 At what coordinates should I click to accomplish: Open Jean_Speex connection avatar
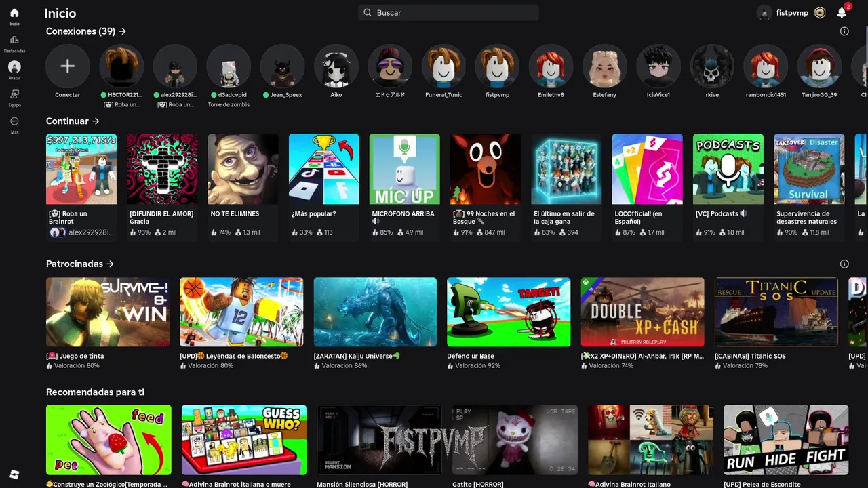(282, 66)
